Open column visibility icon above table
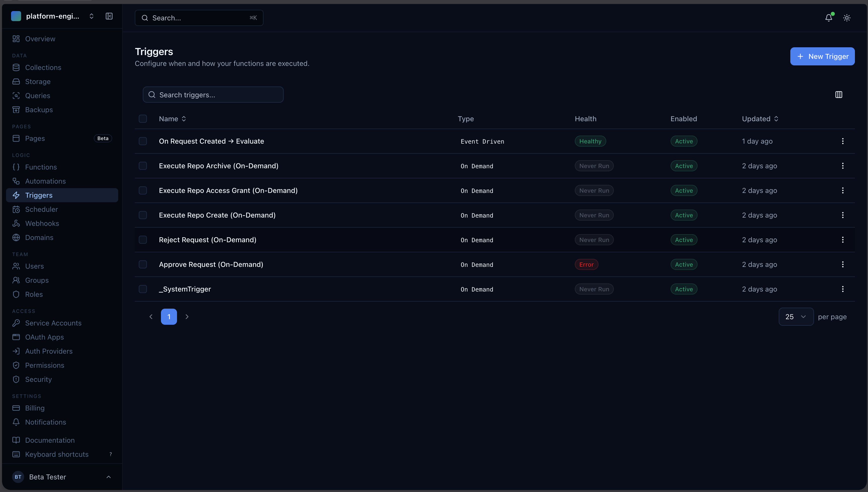The image size is (868, 492). click(838, 95)
